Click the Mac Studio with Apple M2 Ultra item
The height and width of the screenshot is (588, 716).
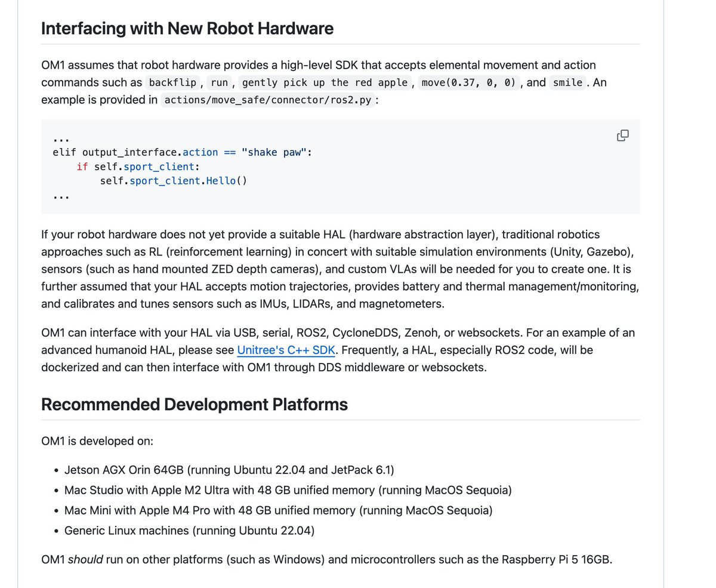[288, 491]
